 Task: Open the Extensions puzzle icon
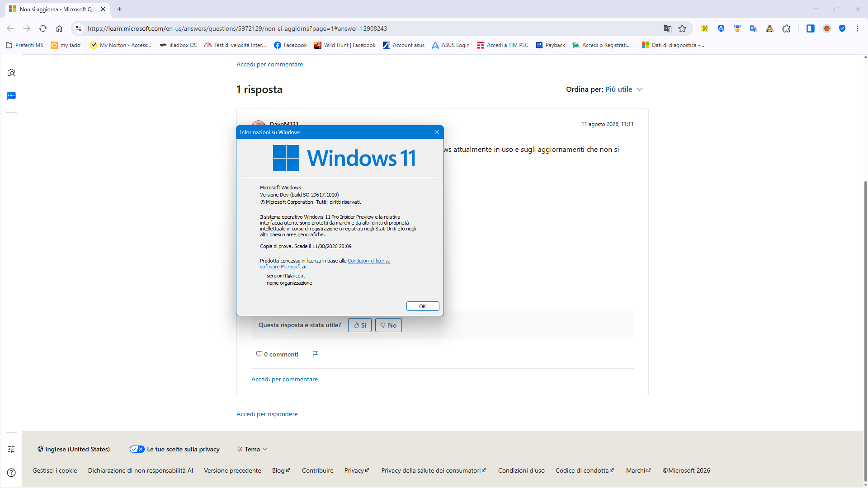[x=787, y=28]
